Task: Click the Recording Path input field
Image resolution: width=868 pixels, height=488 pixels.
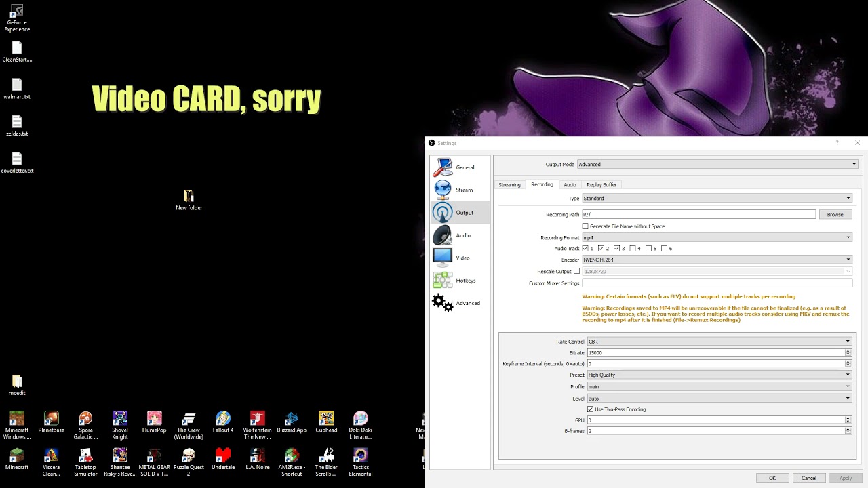Action: [x=698, y=214]
